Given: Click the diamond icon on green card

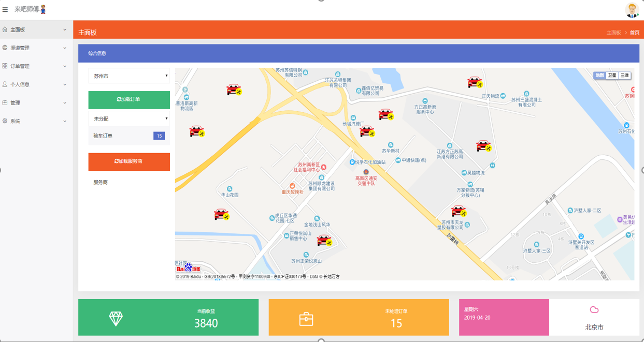Looking at the screenshot, I should tap(116, 319).
